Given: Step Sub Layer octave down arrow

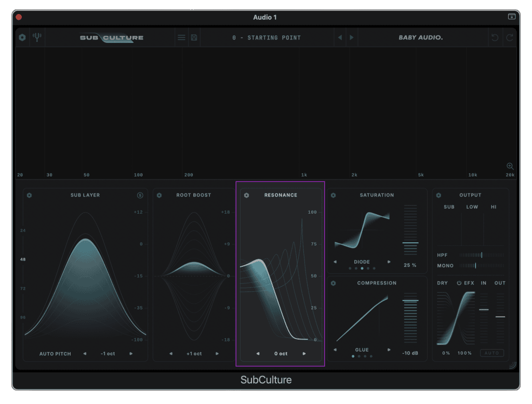Looking at the screenshot, I should coord(85,354).
